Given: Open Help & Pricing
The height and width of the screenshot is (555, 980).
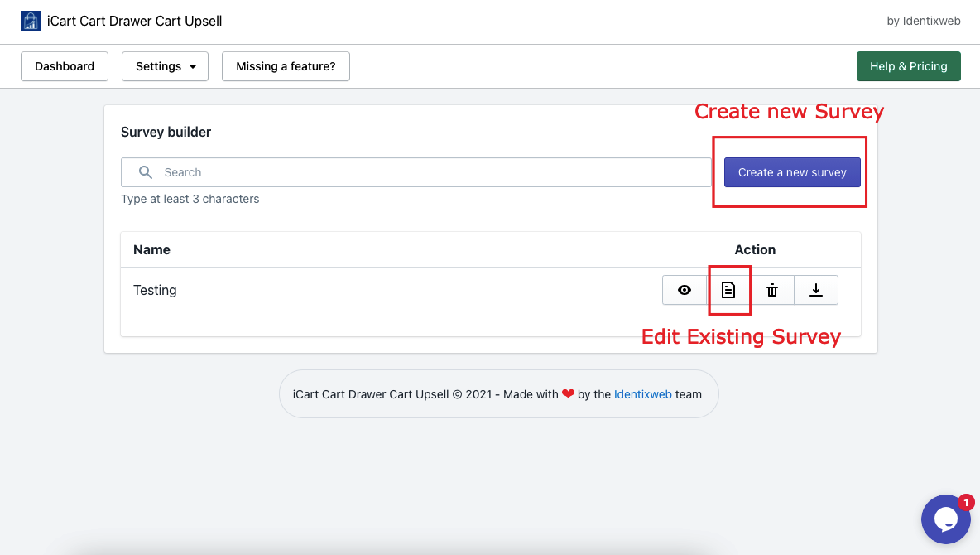Looking at the screenshot, I should [x=909, y=66].
